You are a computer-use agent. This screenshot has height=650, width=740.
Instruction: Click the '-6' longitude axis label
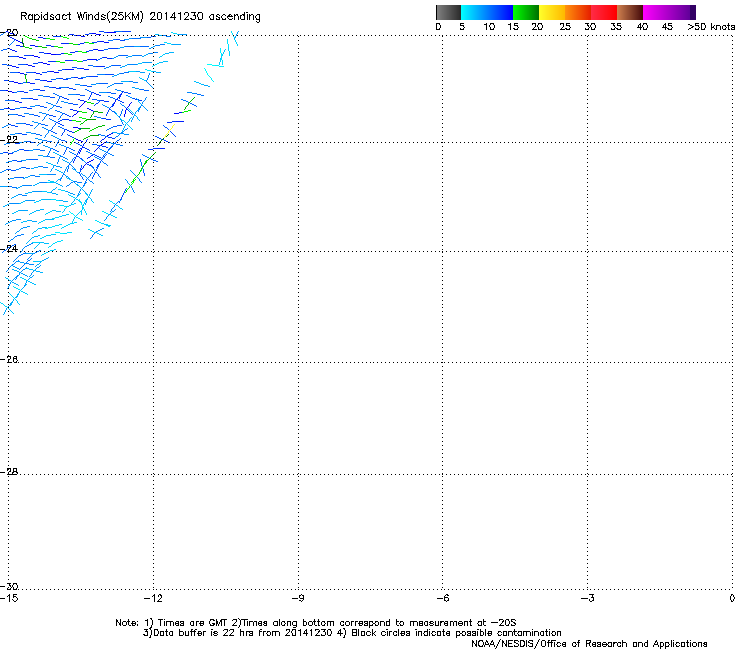pyautogui.click(x=443, y=598)
